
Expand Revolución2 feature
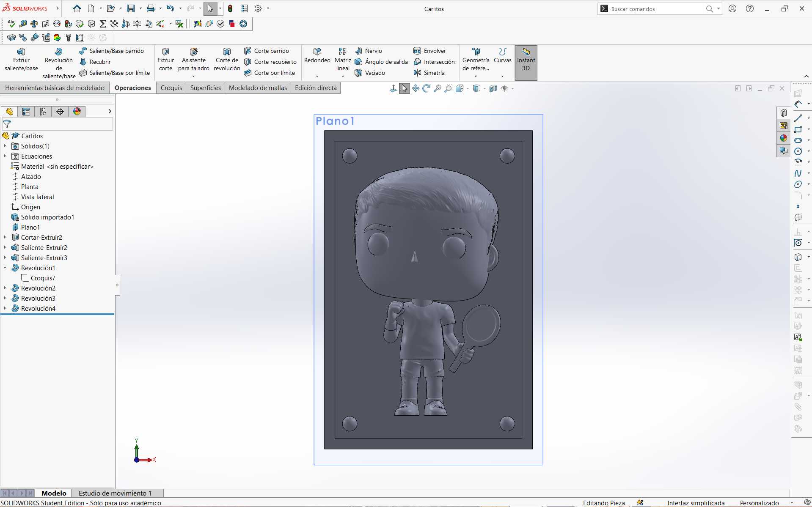point(5,288)
